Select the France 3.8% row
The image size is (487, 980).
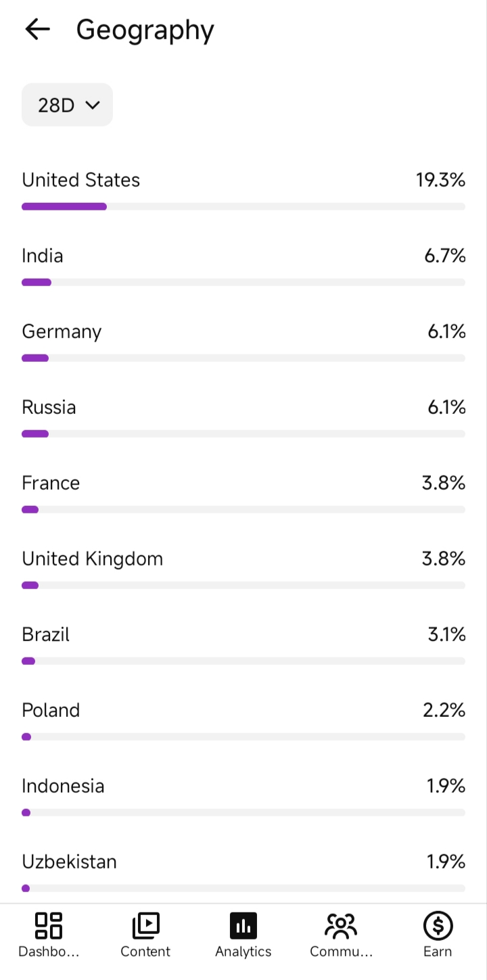[x=243, y=494]
